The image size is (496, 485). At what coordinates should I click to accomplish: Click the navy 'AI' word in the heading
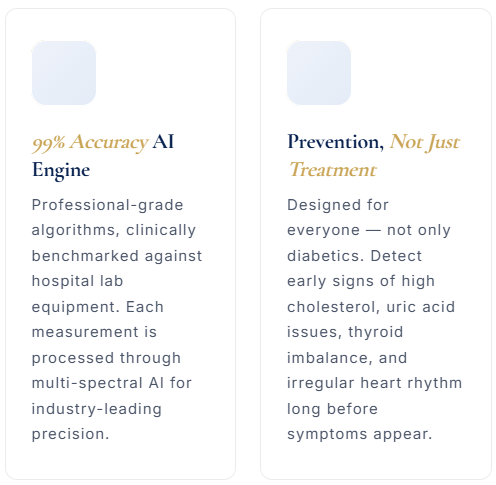[x=163, y=141]
